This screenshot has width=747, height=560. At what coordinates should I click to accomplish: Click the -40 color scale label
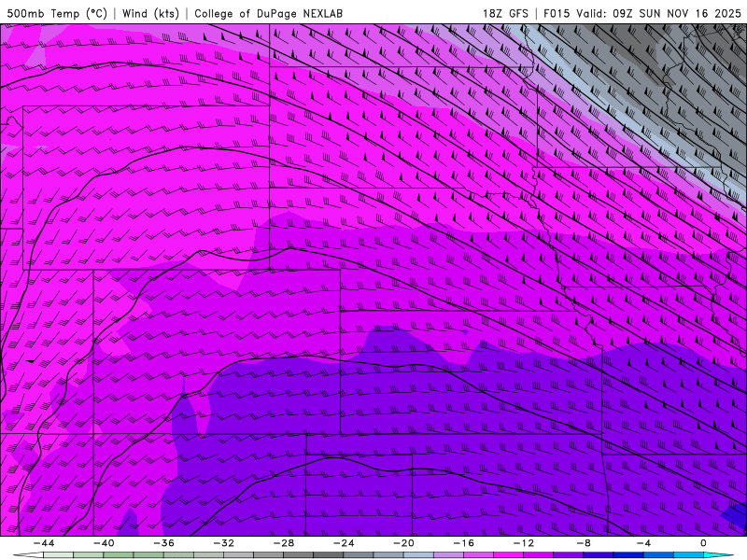point(104,543)
